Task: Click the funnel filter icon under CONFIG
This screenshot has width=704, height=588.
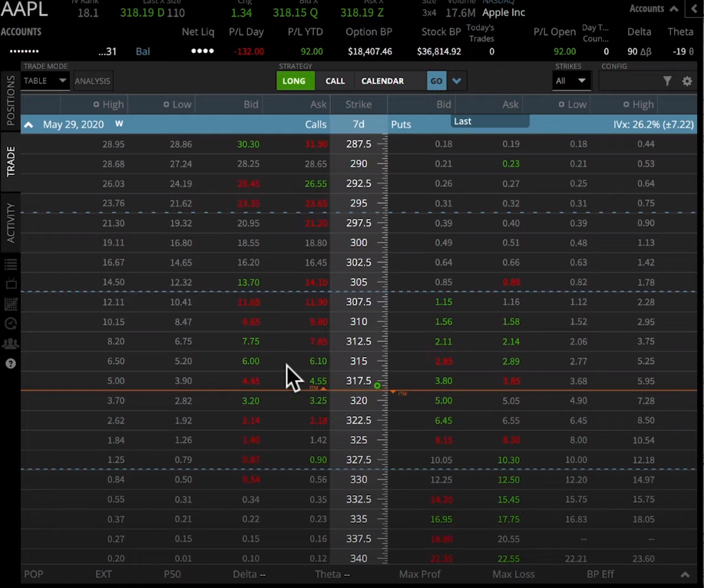Action: [x=667, y=81]
